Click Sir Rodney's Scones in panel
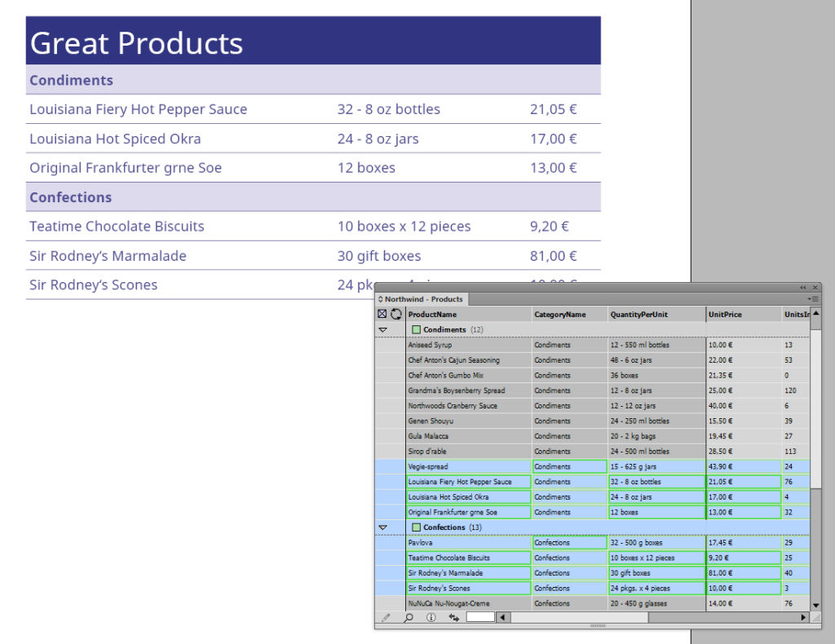The image size is (835, 644). pyautogui.click(x=469, y=588)
